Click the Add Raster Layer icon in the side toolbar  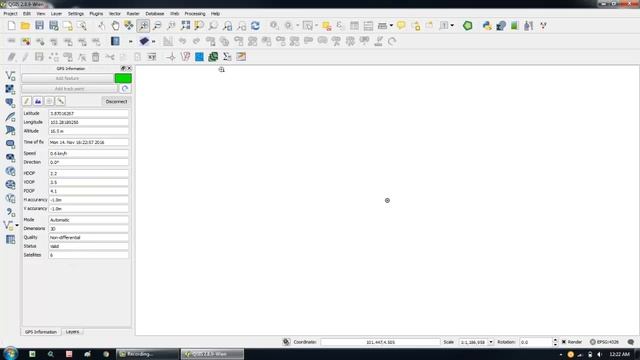pyautogui.click(x=10, y=89)
